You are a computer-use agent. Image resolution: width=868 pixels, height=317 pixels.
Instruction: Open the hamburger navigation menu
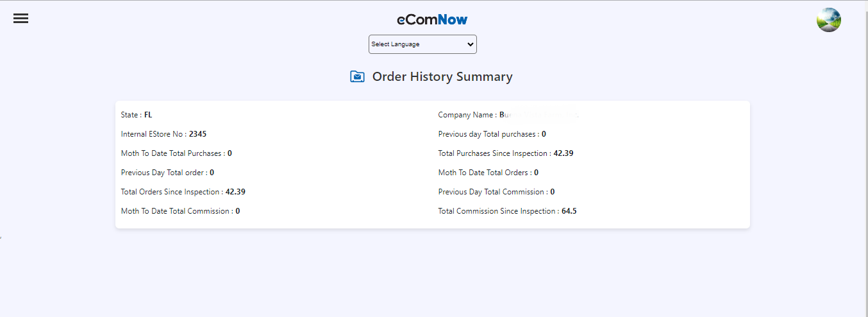click(21, 19)
